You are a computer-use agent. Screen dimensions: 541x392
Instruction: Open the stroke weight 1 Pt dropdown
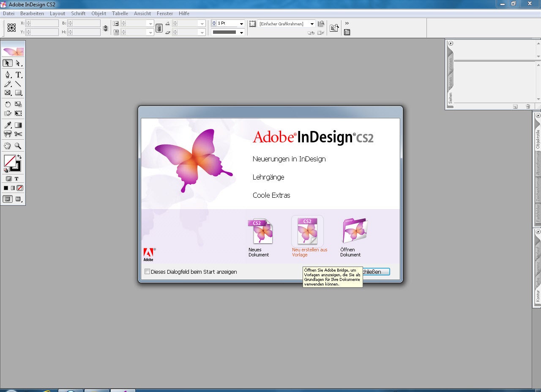tap(241, 24)
